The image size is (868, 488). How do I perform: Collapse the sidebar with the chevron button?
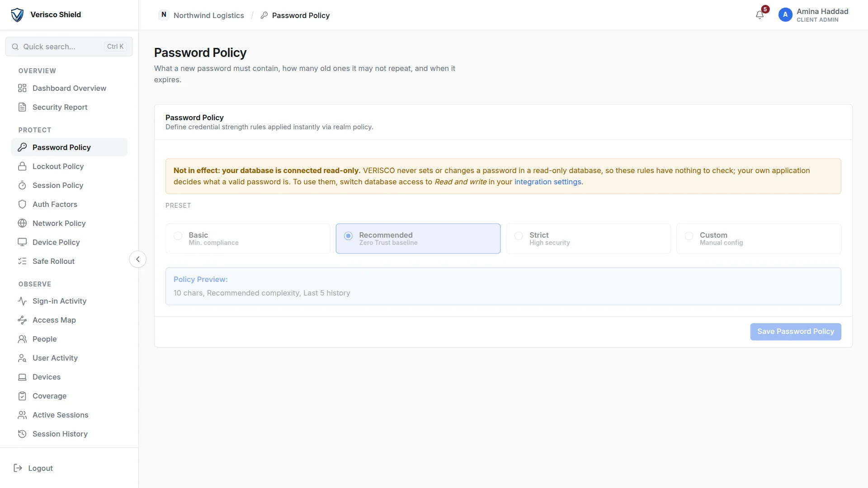[x=138, y=259]
